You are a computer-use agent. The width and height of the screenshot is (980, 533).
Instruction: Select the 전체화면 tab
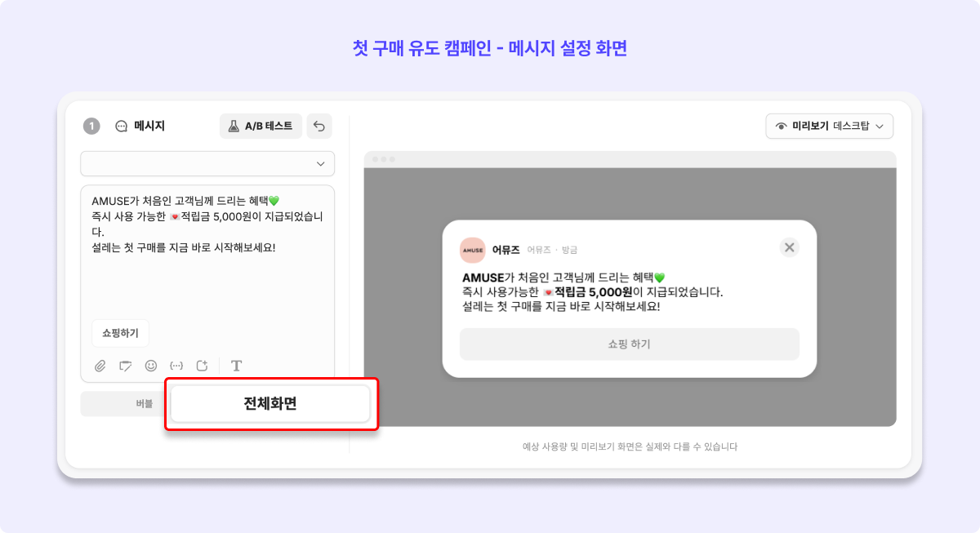click(x=270, y=403)
